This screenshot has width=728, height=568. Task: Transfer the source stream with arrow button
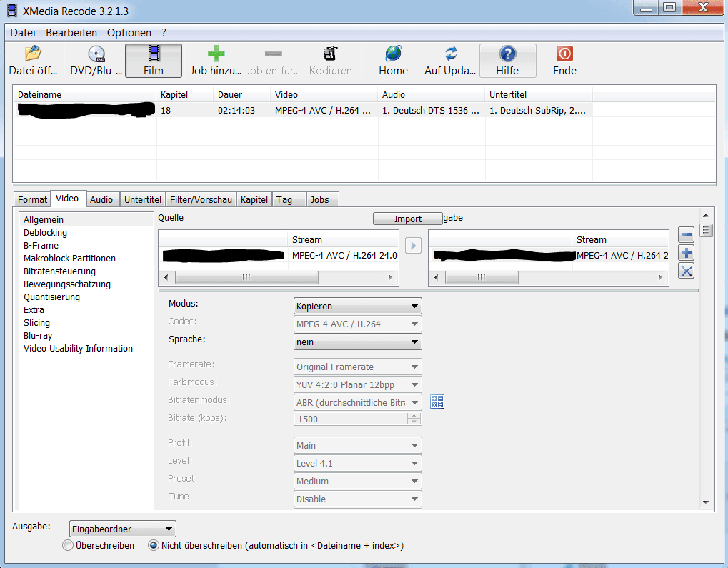click(413, 245)
